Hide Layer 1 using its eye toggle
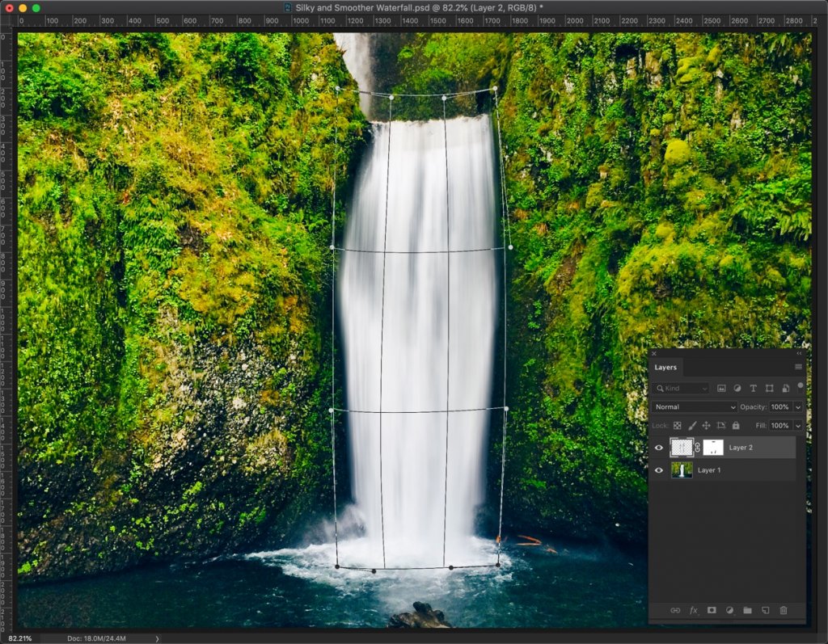The height and width of the screenshot is (644, 828). [659, 469]
